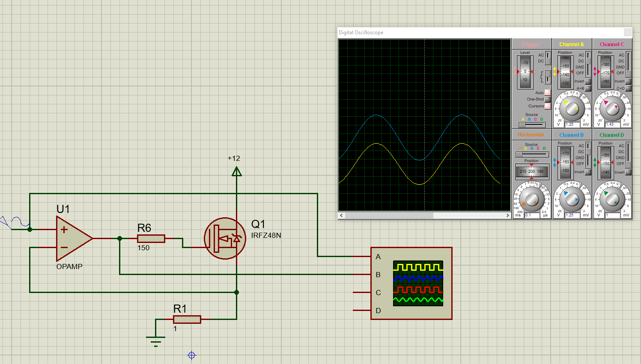Click the Horizontal Source selector slider
Screen dimensions: 641x364
point(531,154)
